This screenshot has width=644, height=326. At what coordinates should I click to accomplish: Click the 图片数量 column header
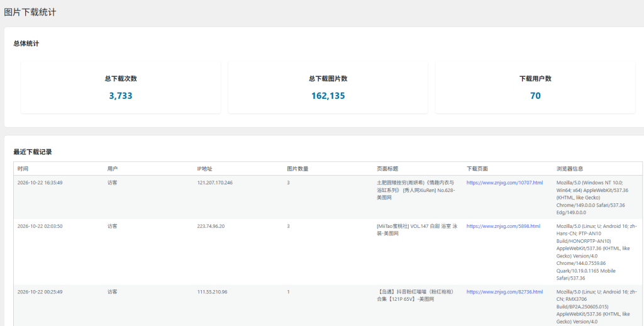point(297,169)
